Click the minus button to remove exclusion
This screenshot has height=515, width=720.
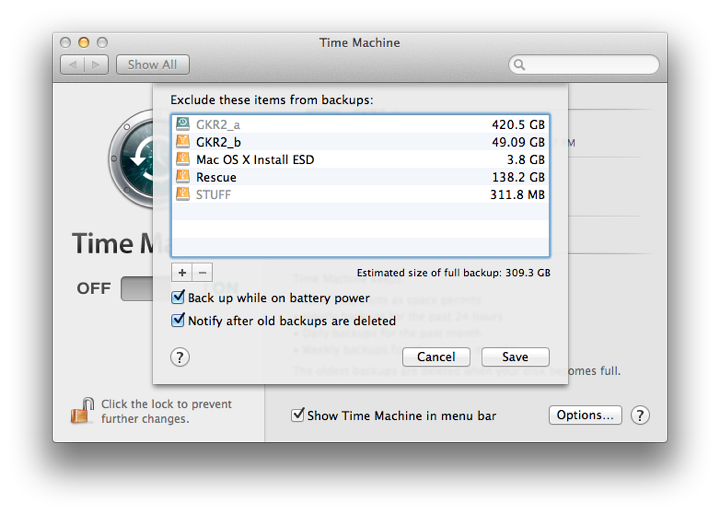coord(202,273)
